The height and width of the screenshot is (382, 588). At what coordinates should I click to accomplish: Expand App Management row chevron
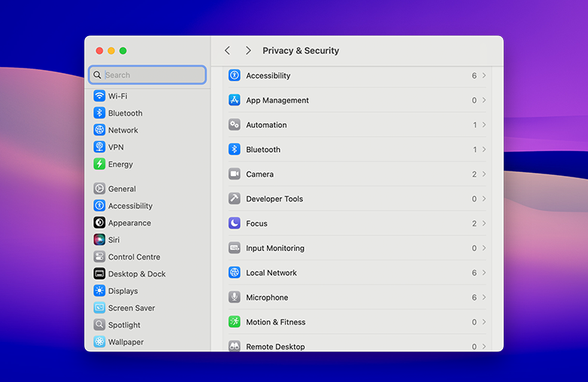click(484, 100)
